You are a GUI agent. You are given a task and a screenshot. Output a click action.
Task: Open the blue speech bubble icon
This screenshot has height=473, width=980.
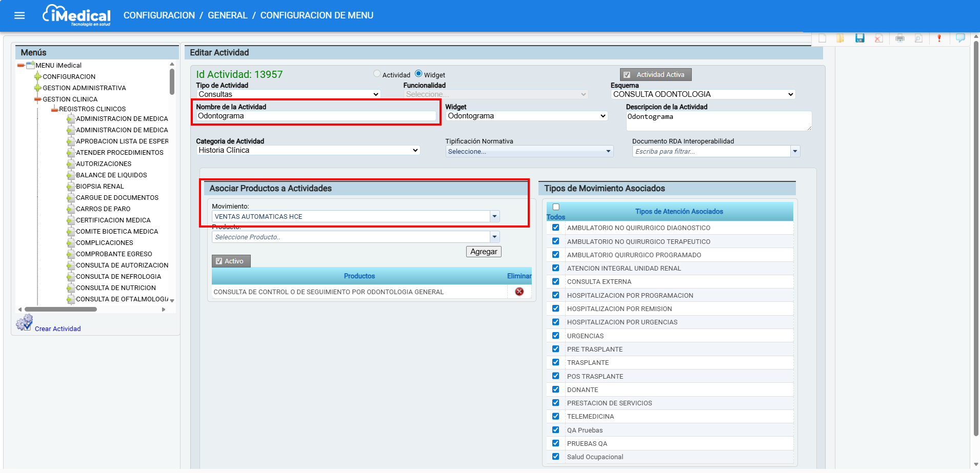click(960, 38)
